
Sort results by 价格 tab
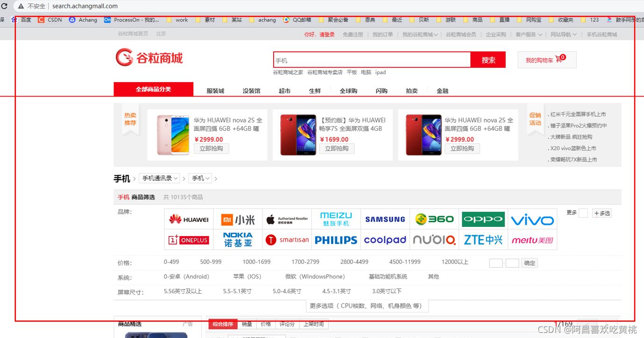266,324
